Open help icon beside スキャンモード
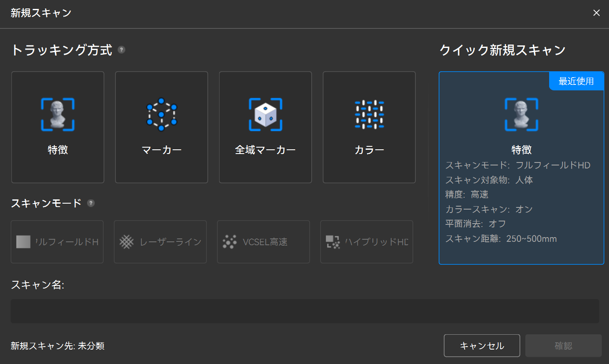This screenshot has width=609, height=364. (x=91, y=203)
